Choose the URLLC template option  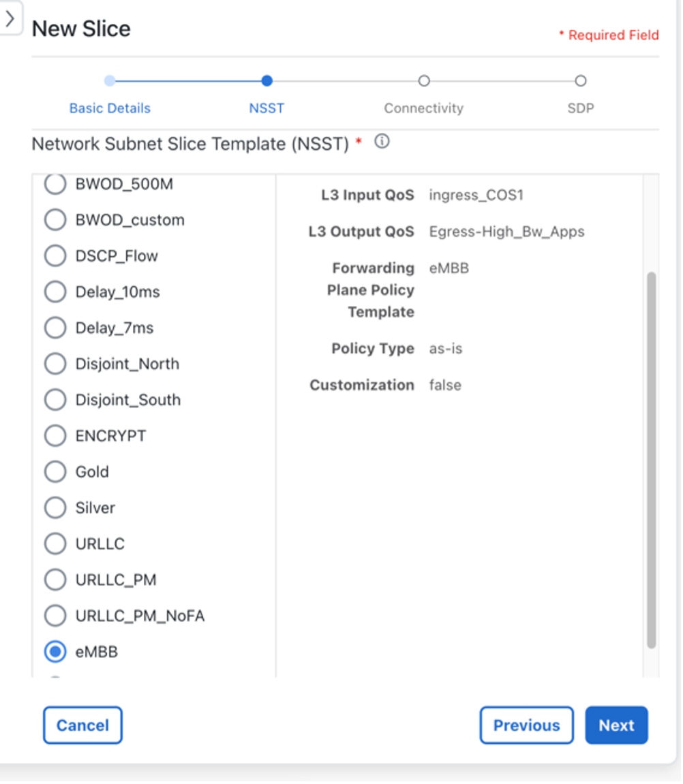coord(55,544)
